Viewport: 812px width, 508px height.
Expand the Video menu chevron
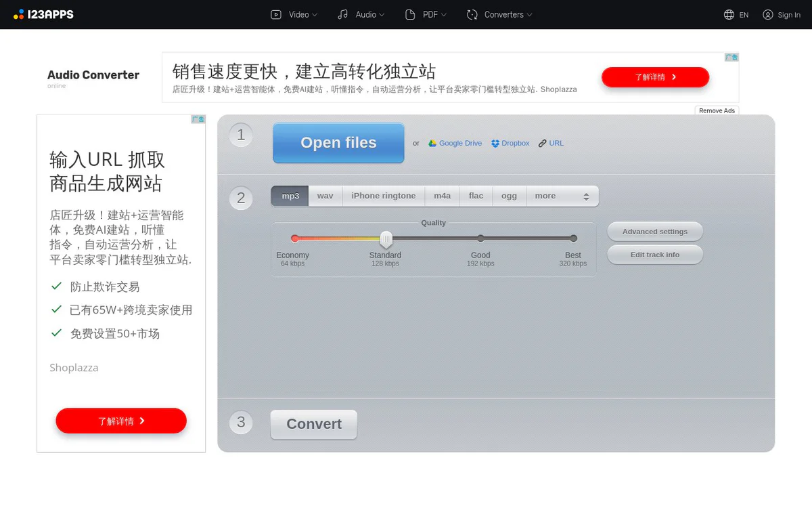coord(315,15)
